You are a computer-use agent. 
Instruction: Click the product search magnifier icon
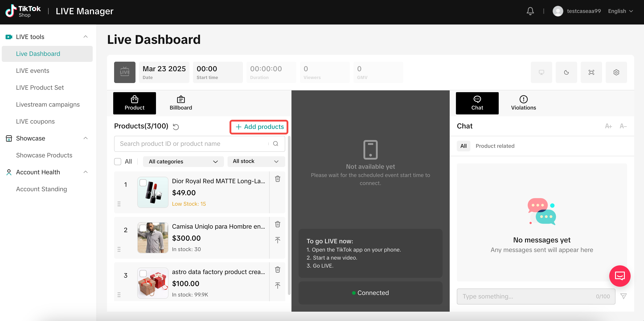(x=275, y=144)
